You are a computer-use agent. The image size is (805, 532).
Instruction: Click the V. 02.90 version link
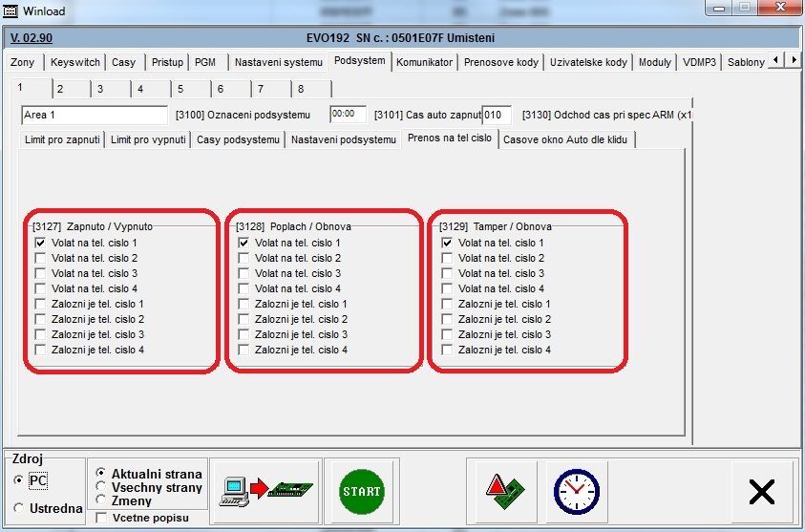(x=31, y=38)
